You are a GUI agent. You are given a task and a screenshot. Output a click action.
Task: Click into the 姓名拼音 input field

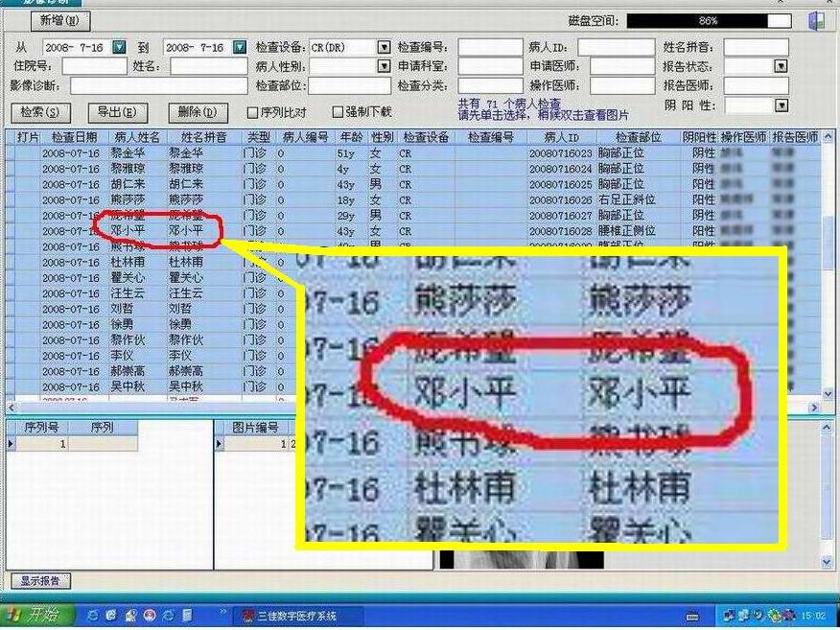[756, 47]
